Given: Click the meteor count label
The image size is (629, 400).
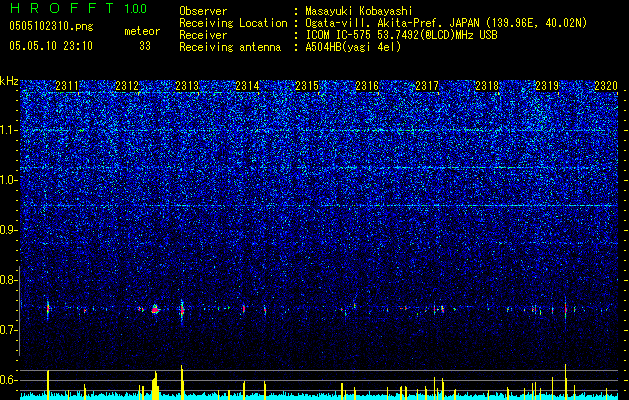Looking at the screenshot, I should click(142, 32).
